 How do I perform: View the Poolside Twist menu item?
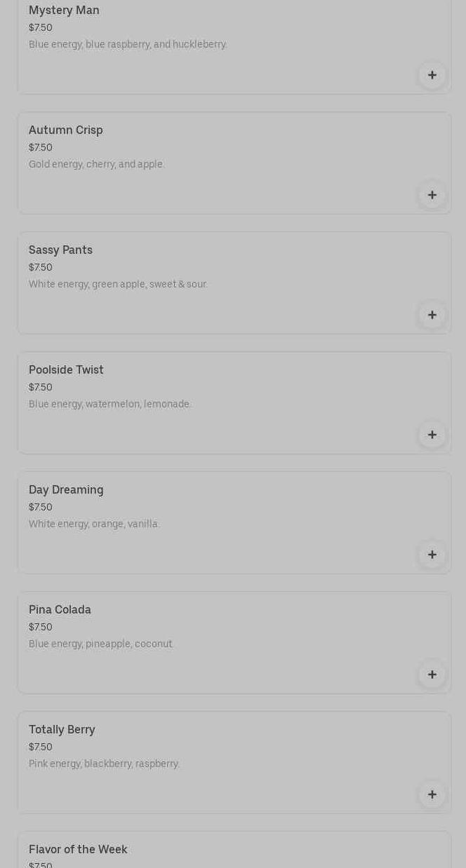pos(66,370)
